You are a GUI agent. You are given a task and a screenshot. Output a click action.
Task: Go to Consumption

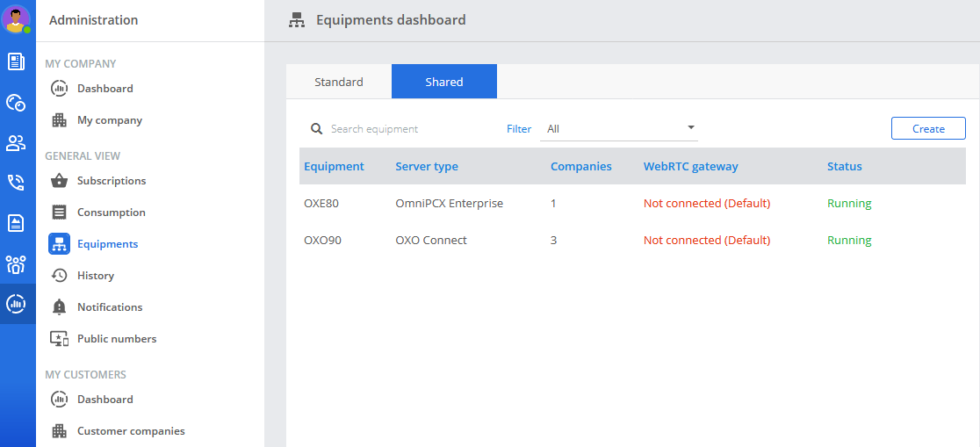112,213
